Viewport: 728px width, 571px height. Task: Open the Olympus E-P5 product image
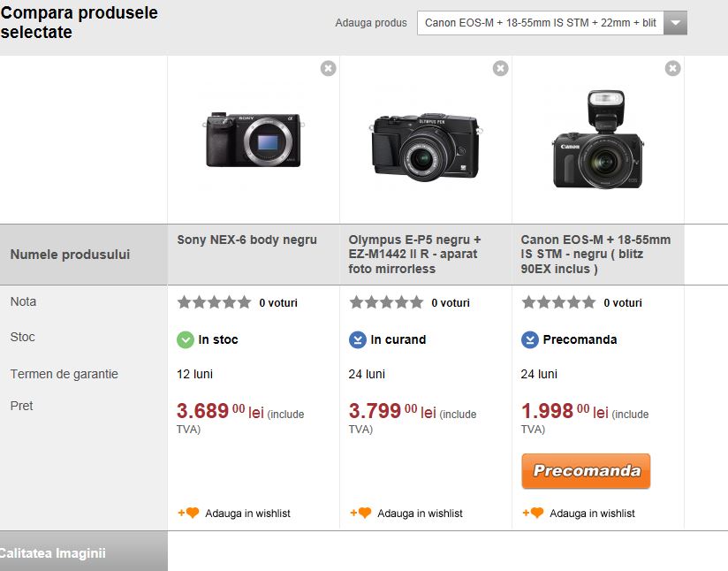coord(426,146)
